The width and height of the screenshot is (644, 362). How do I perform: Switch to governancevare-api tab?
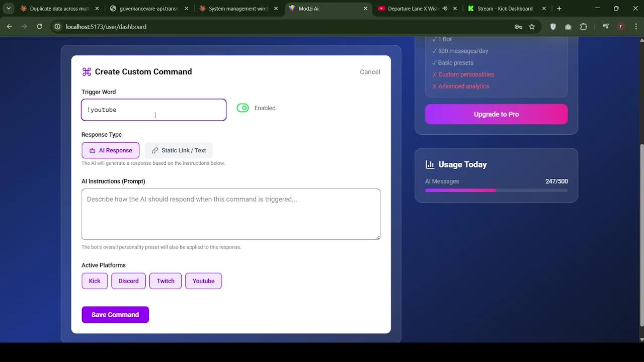(x=149, y=9)
